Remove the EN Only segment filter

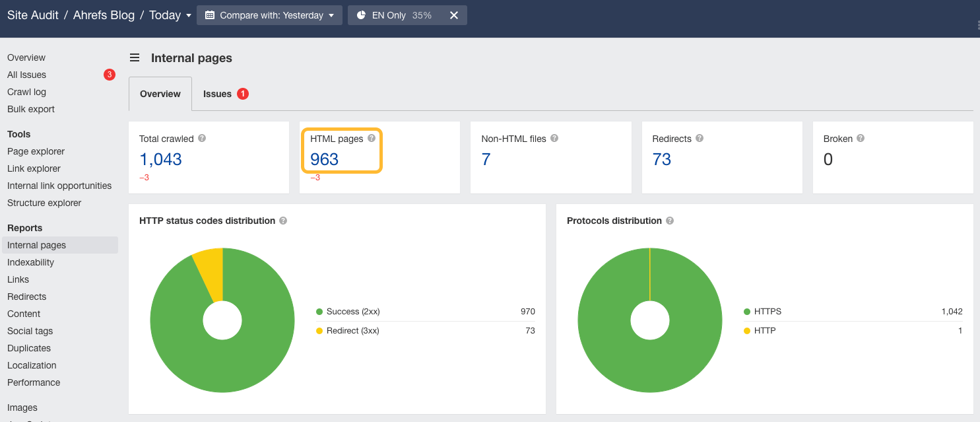454,15
